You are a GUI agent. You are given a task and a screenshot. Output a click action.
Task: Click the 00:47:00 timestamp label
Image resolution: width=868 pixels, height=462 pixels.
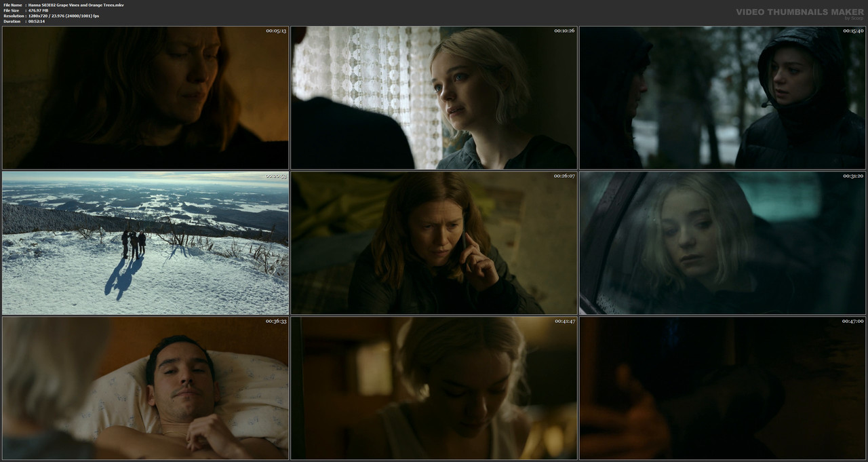click(x=853, y=321)
